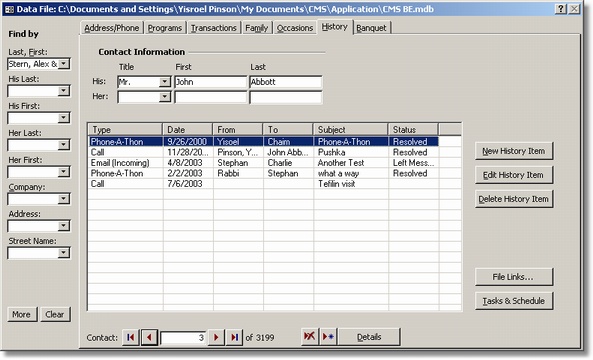The width and height of the screenshot is (593, 360).
Task: Click the From column header
Action: pos(238,129)
